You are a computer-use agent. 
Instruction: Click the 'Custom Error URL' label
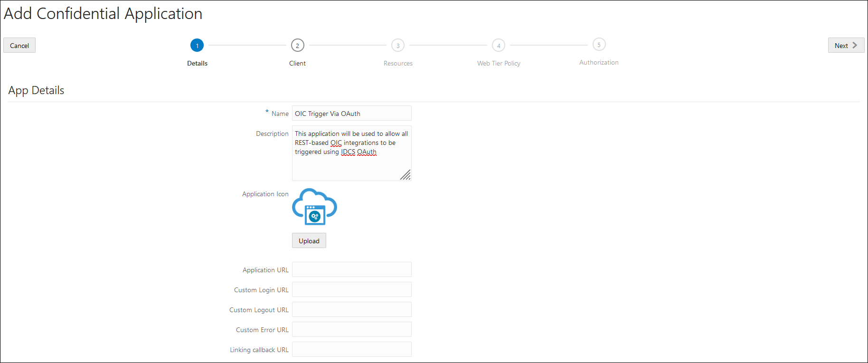click(x=262, y=330)
